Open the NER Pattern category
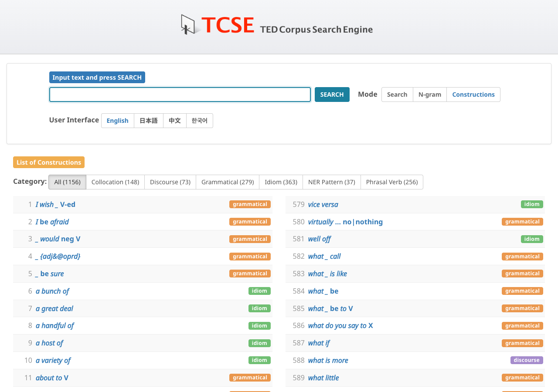 tap(331, 182)
